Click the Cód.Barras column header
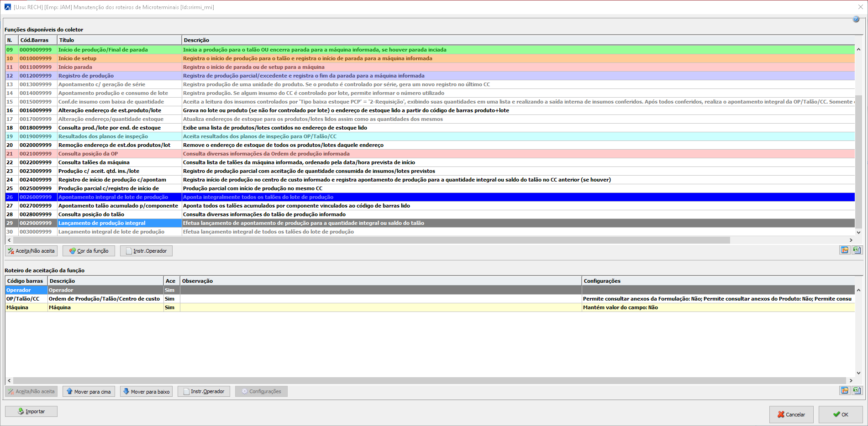The width and height of the screenshot is (868, 426). pyautogui.click(x=38, y=40)
